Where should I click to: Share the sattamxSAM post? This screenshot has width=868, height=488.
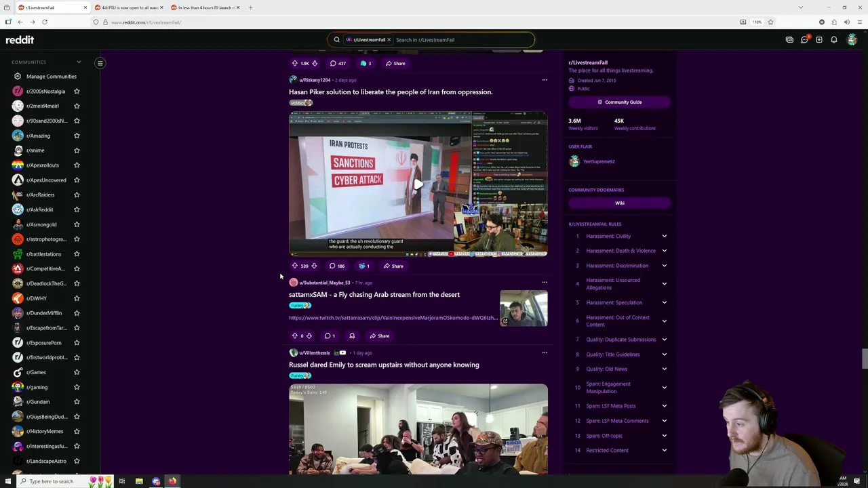coord(379,335)
